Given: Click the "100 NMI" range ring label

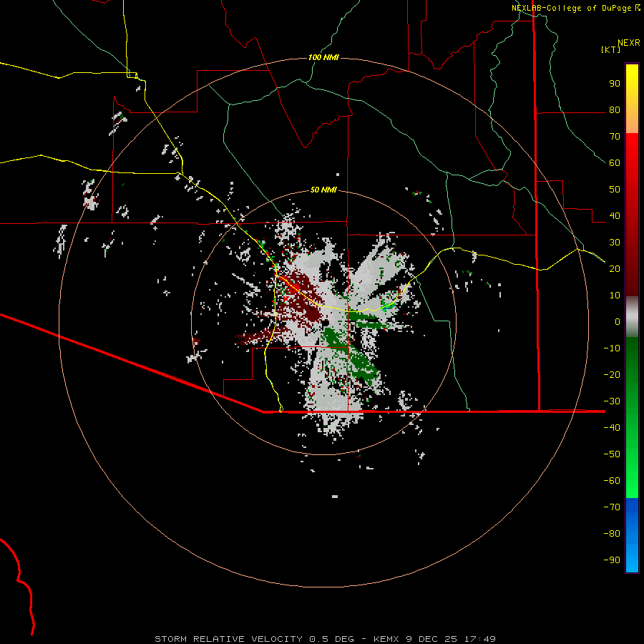Looking at the screenshot, I should [323, 57].
